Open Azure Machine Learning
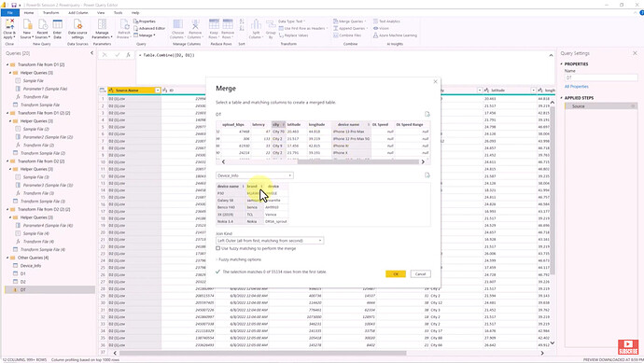 (395, 35)
